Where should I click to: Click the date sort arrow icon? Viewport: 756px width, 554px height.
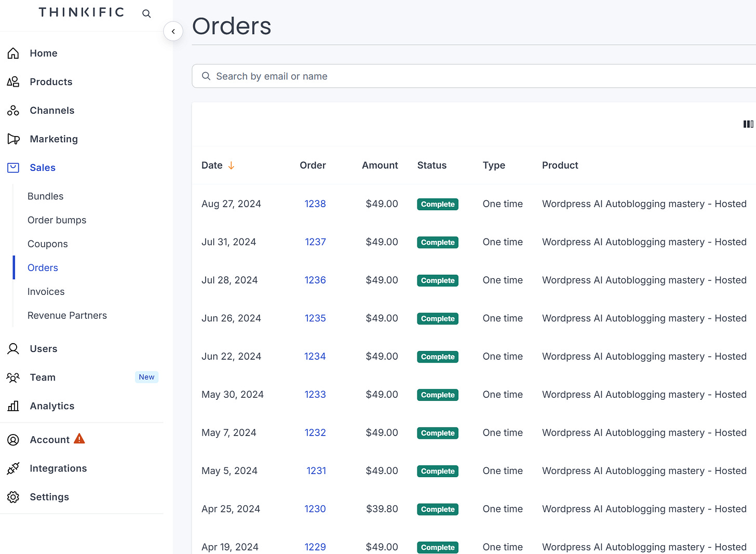[x=231, y=165]
